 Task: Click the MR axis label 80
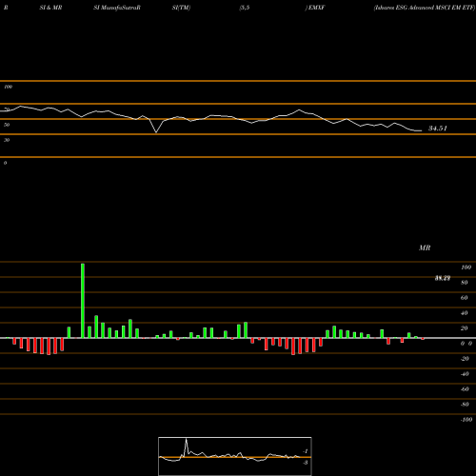tap(465, 283)
